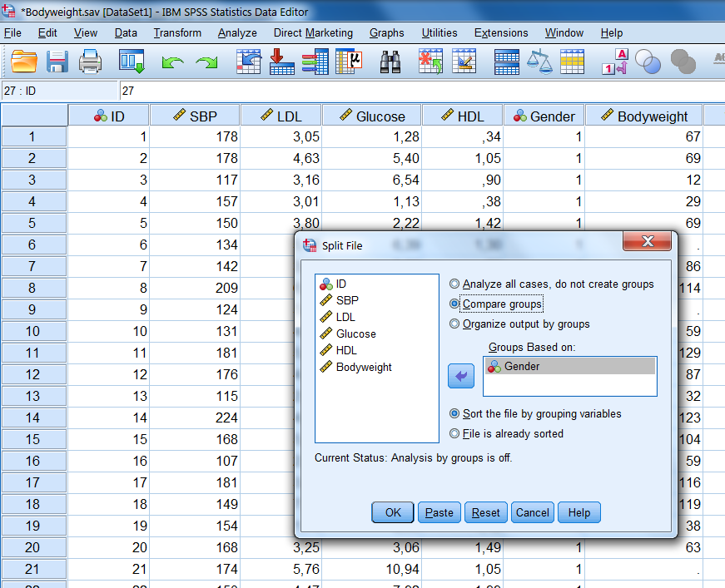Click the Weight Cases scales icon
Viewport: 725px width, 588px height.
[x=540, y=62]
